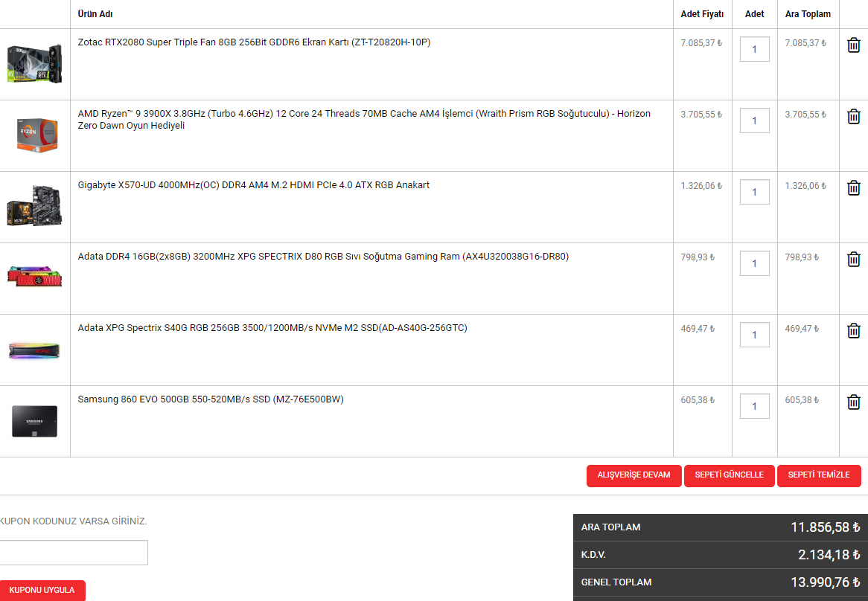This screenshot has width=868, height=601.
Task: Click the coupon code input field
Action: coord(73,553)
